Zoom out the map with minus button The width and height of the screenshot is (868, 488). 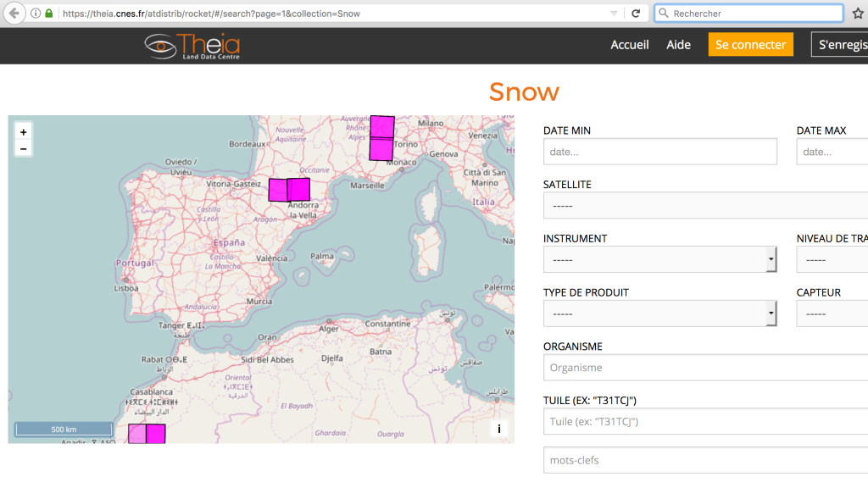23,149
